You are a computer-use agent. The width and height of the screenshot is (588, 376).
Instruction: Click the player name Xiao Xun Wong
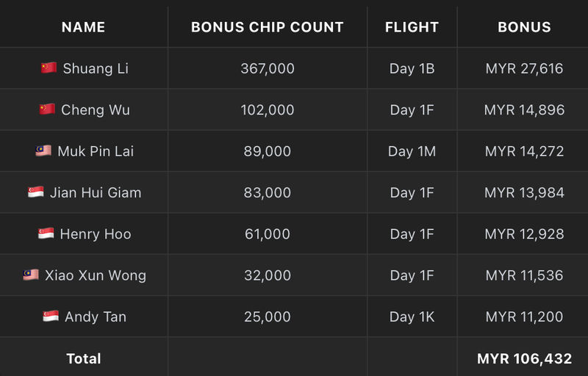pyautogui.click(x=96, y=275)
